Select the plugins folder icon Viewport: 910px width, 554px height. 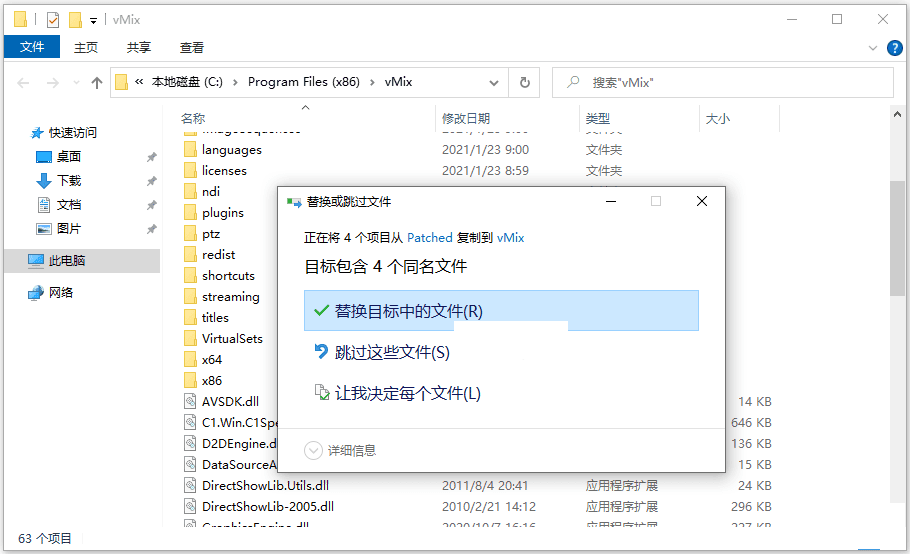coord(190,213)
